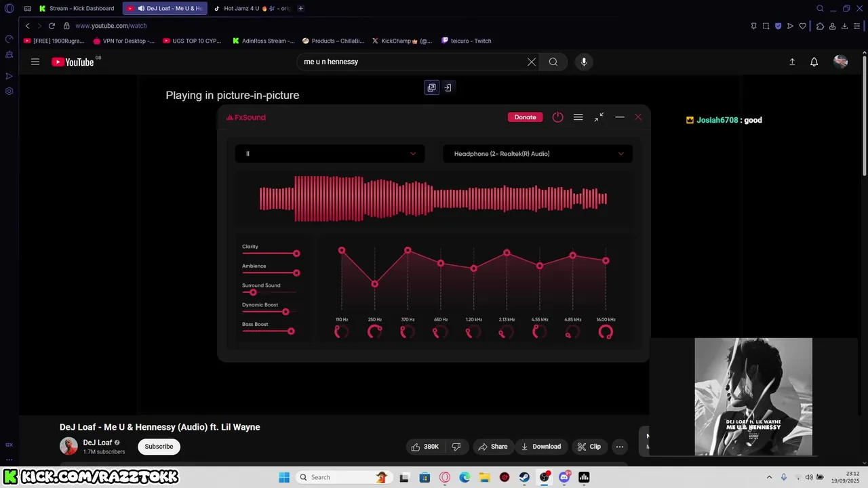Open the VPN for Desktop bookmark
Image resolution: width=868 pixels, height=488 pixels.
pyautogui.click(x=123, y=41)
